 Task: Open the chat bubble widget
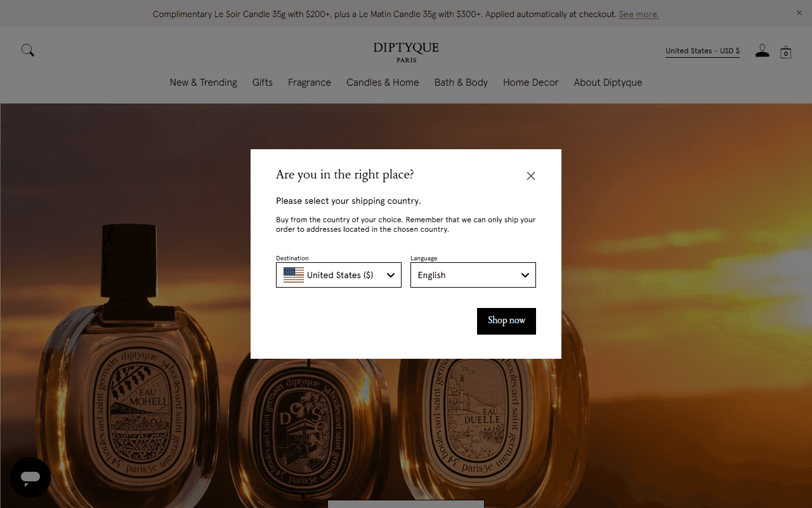[30, 478]
